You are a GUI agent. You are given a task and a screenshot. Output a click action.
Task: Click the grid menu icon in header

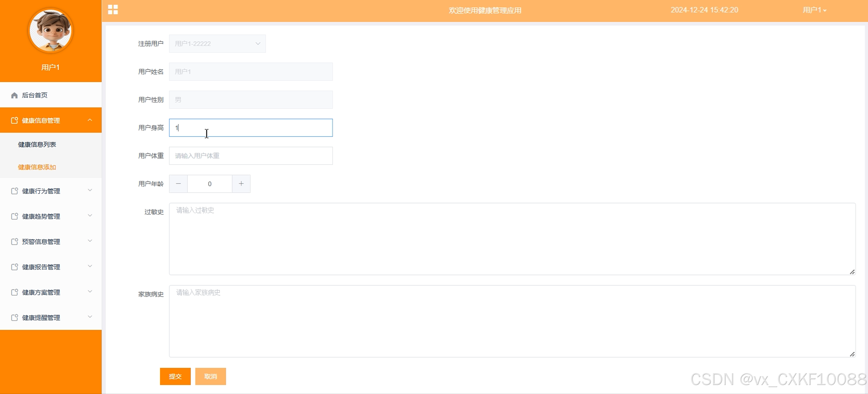click(113, 10)
